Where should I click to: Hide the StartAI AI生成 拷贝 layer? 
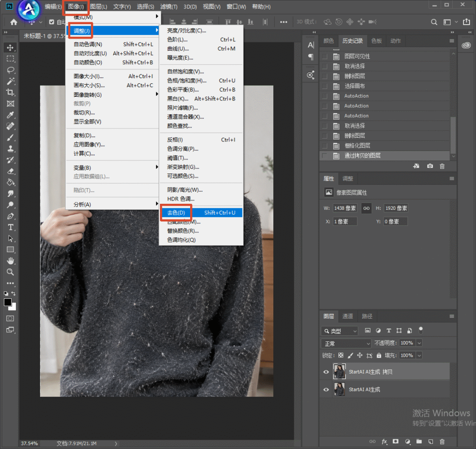326,372
